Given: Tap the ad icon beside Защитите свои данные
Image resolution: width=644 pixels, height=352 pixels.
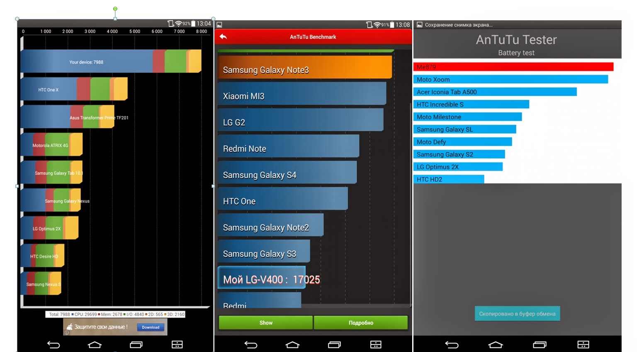Looking at the screenshot, I should pos(70,327).
